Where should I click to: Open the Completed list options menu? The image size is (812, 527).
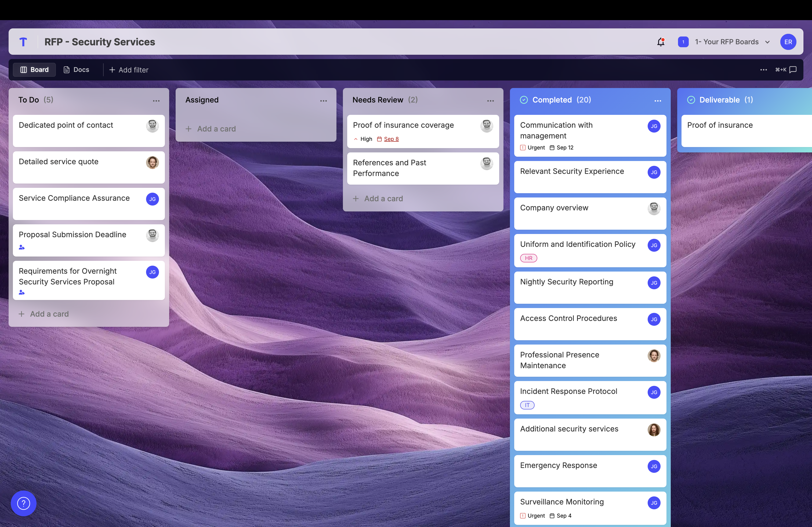pyautogui.click(x=657, y=101)
